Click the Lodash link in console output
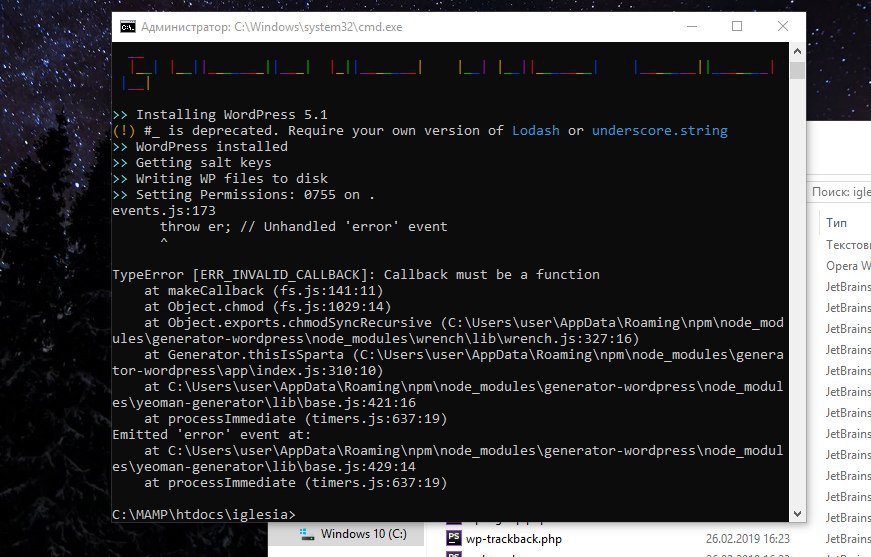 tap(535, 131)
